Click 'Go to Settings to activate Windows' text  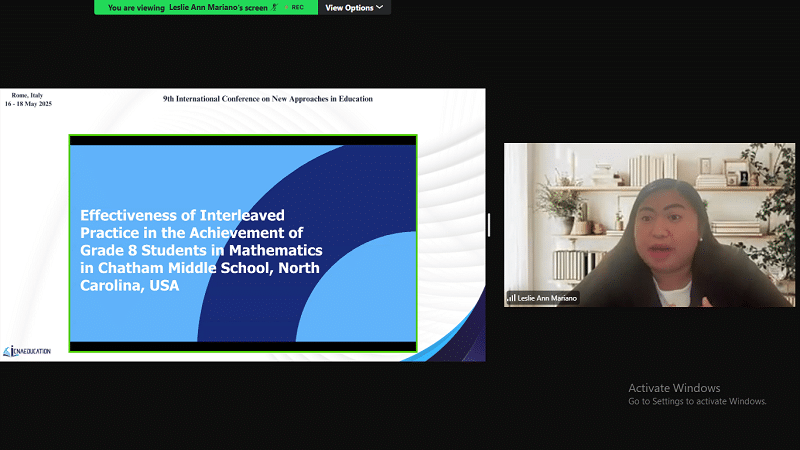[x=697, y=401]
